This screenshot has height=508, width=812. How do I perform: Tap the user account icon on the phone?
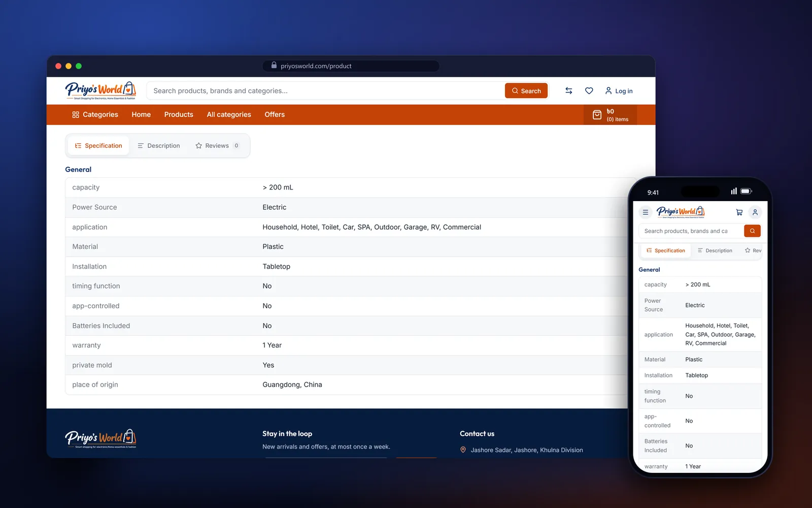[x=755, y=212]
